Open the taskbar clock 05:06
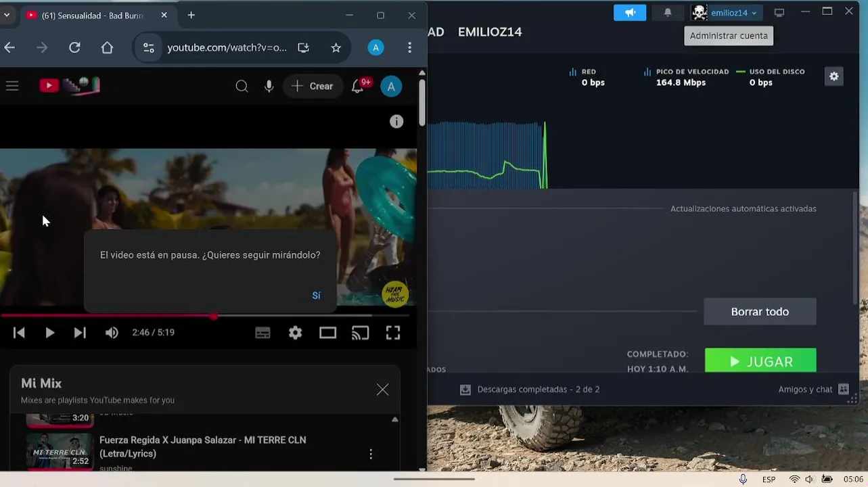 pos(853,479)
